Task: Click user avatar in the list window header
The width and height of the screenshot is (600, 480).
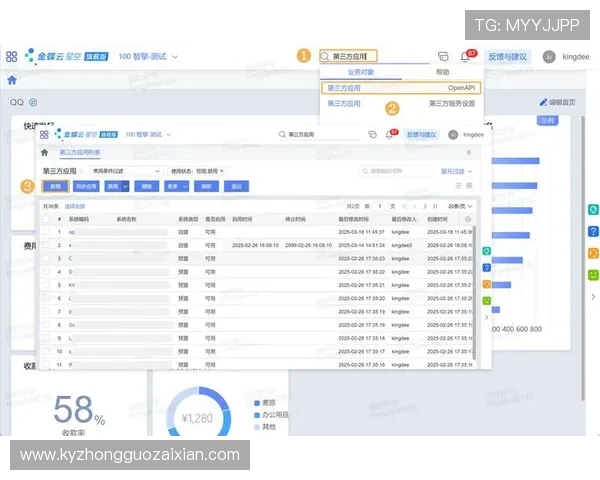Action: pos(453,135)
